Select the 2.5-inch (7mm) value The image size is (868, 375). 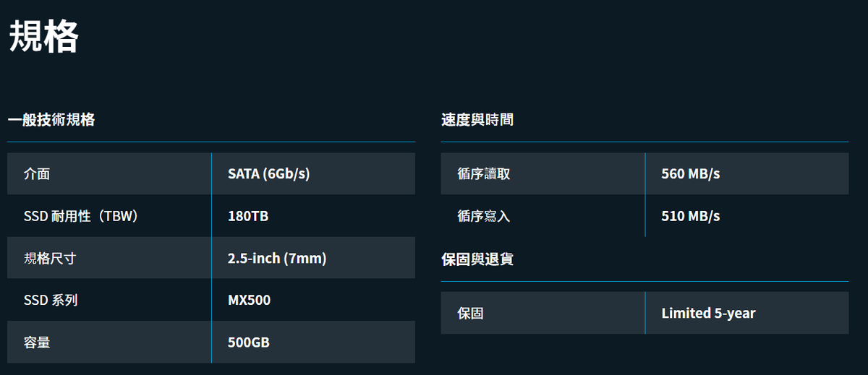coord(277,258)
